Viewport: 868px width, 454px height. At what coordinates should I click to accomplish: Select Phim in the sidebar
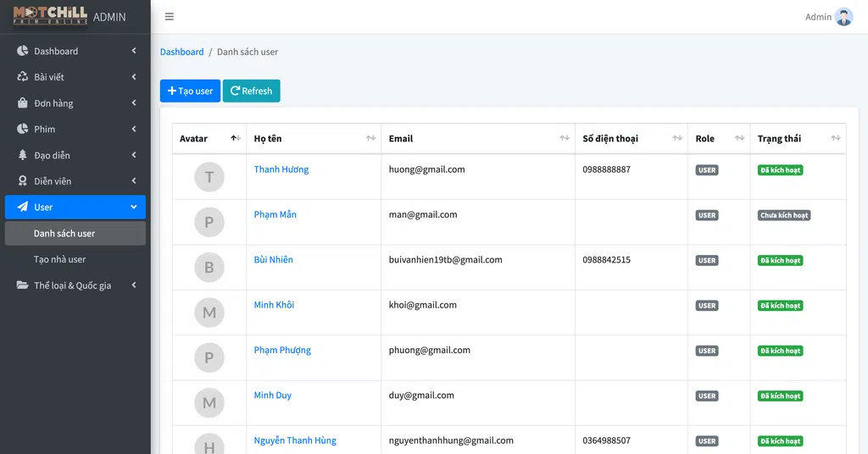pos(75,129)
